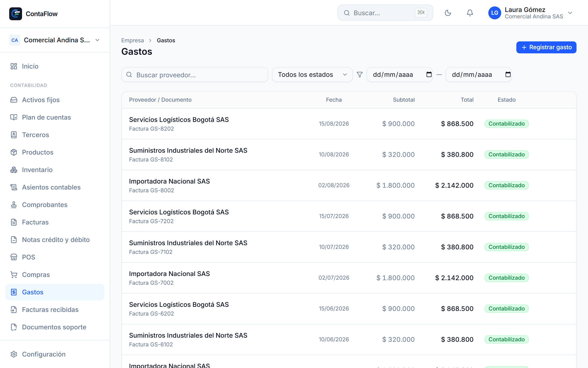Open the Facturas recibidas section

(x=55, y=310)
